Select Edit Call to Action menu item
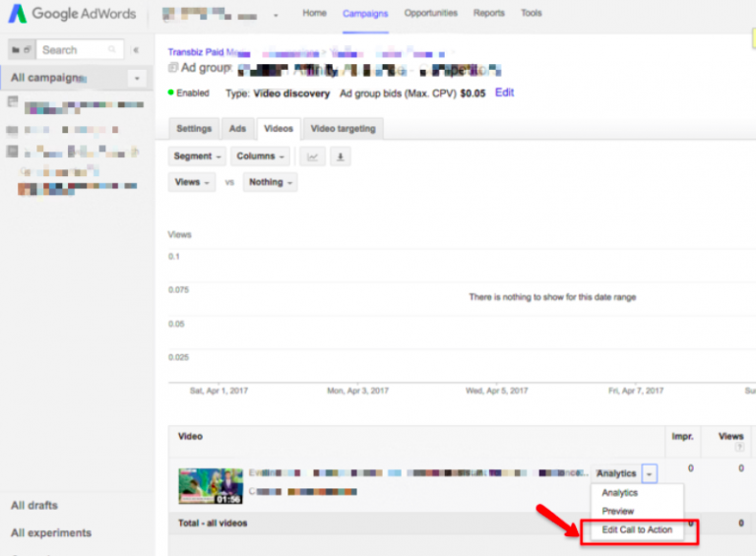The width and height of the screenshot is (756, 556). point(637,530)
